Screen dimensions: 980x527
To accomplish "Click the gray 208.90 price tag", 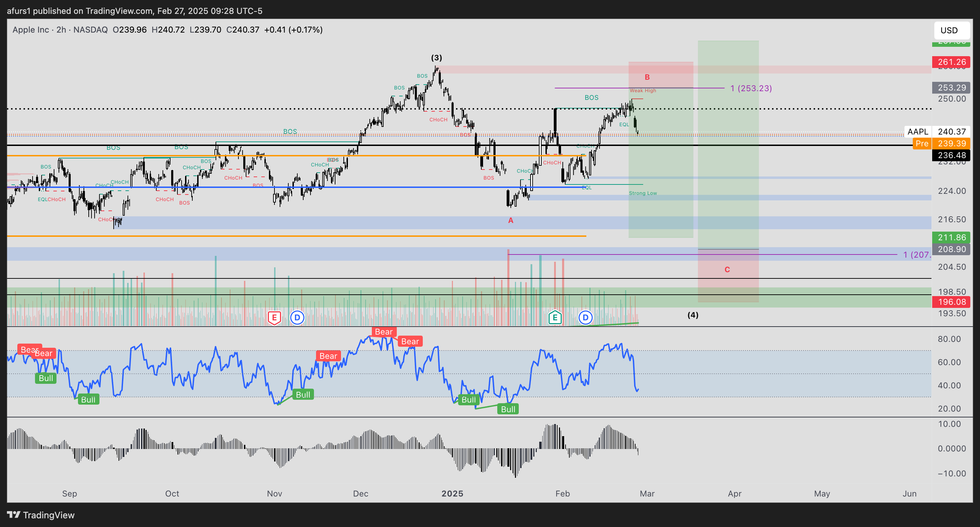I will pos(951,249).
